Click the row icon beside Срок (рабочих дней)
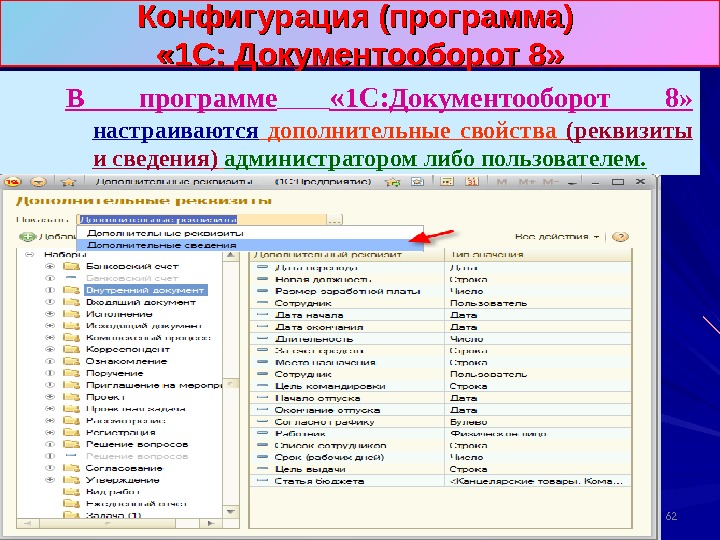This screenshot has width=720, height=540. coord(262,457)
